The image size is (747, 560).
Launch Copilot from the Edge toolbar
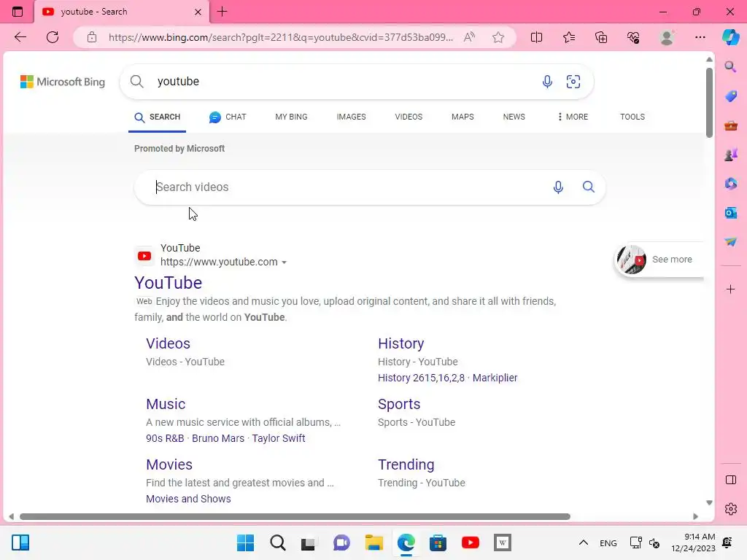click(x=730, y=37)
